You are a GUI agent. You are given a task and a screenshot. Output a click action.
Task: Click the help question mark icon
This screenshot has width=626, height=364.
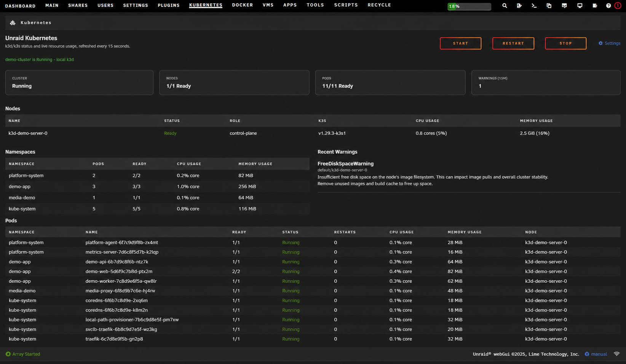[608, 6]
